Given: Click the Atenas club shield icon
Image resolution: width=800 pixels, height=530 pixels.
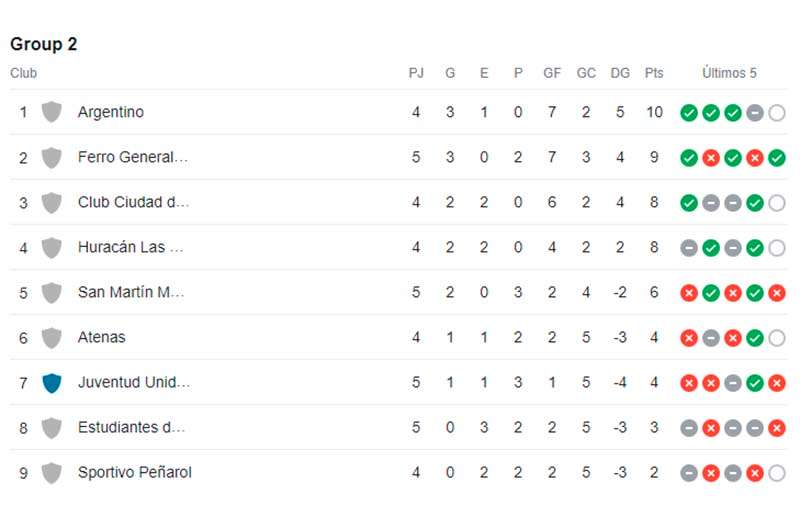Looking at the screenshot, I should pos(51,337).
